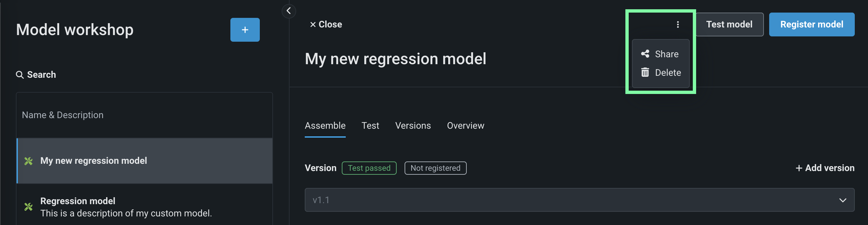Click the Register model button
The width and height of the screenshot is (868, 225).
click(811, 24)
